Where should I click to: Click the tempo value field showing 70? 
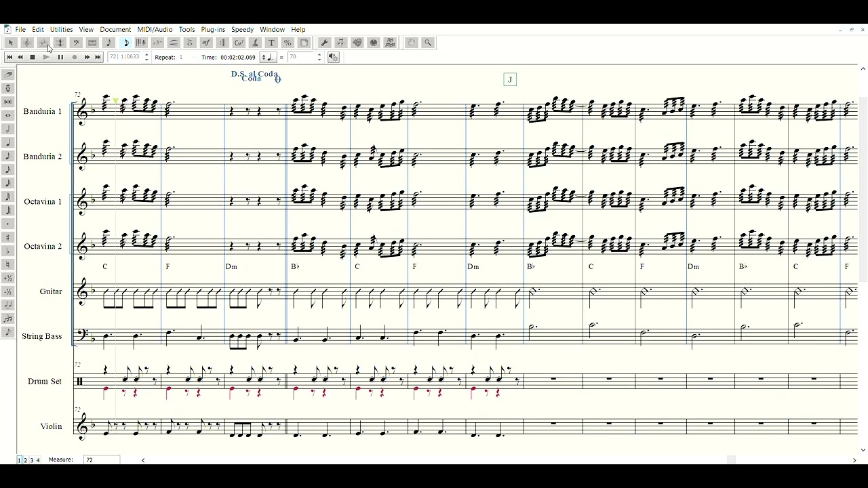click(x=301, y=58)
